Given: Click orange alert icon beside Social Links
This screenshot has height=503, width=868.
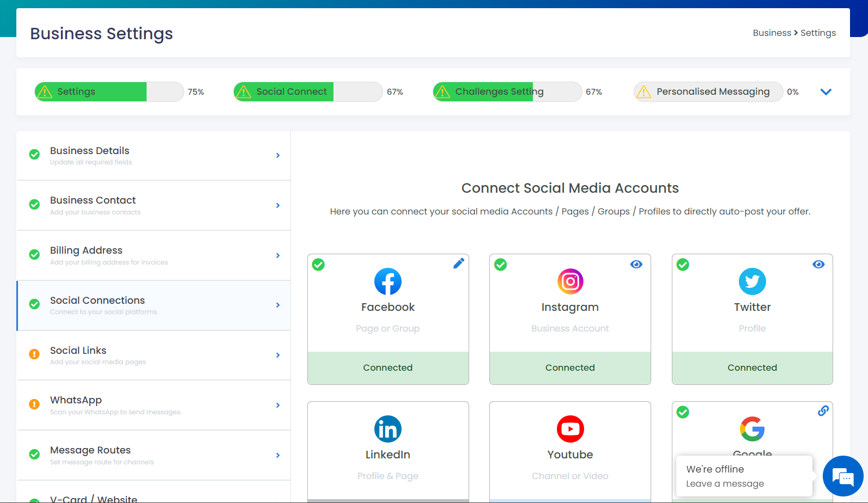Looking at the screenshot, I should [34, 354].
